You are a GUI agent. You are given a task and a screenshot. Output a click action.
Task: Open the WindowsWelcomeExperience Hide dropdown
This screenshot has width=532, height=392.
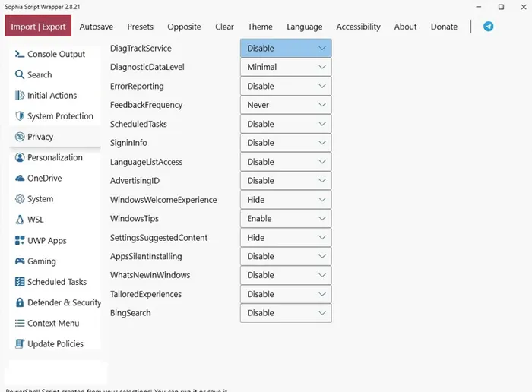tap(286, 200)
